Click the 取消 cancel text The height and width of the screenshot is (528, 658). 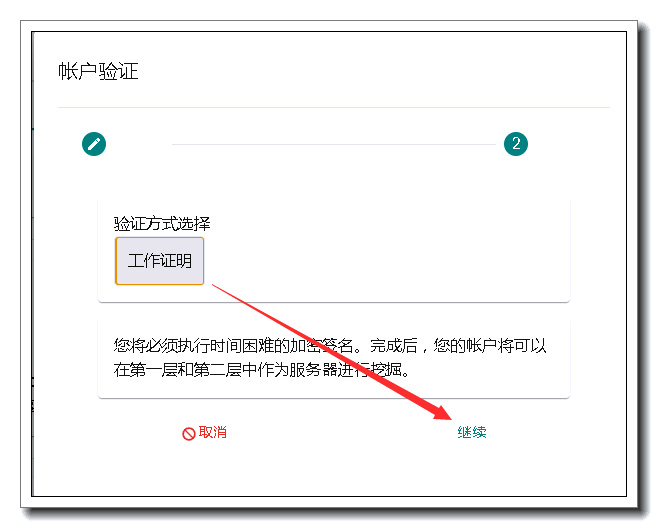pyautogui.click(x=213, y=433)
